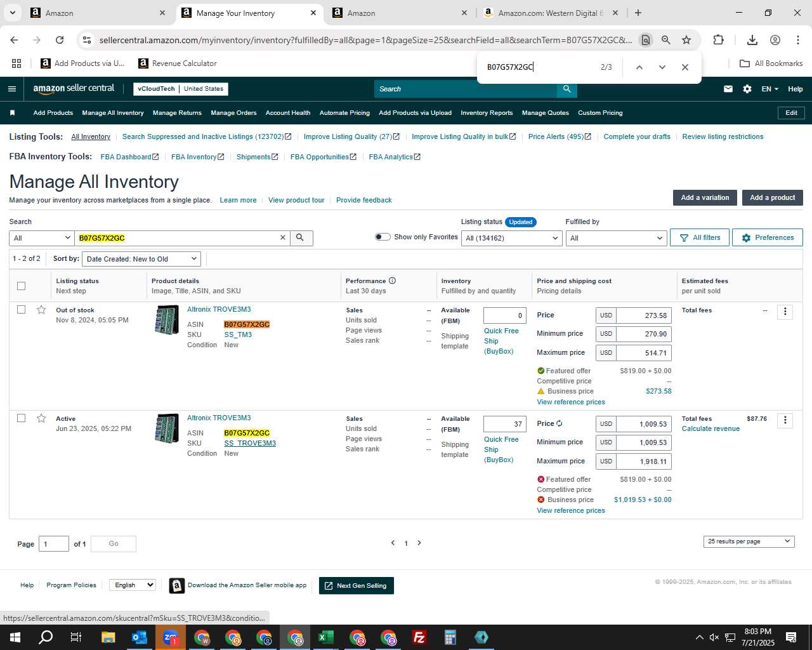
Task: Open FBA Dashboard link
Action: pos(129,157)
